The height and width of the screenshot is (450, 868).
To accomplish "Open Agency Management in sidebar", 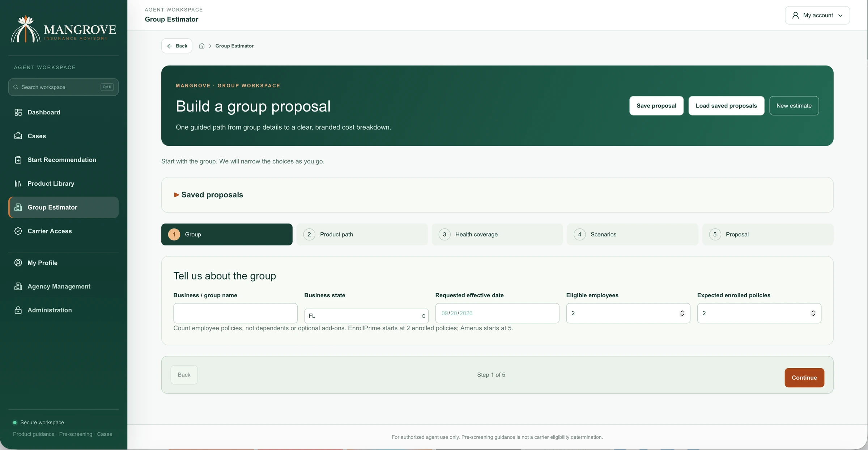I will (63, 286).
